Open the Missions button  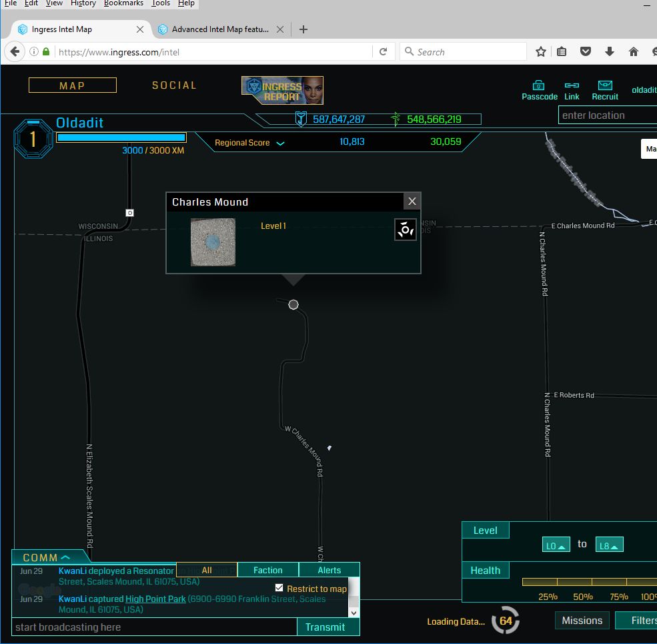click(x=582, y=621)
